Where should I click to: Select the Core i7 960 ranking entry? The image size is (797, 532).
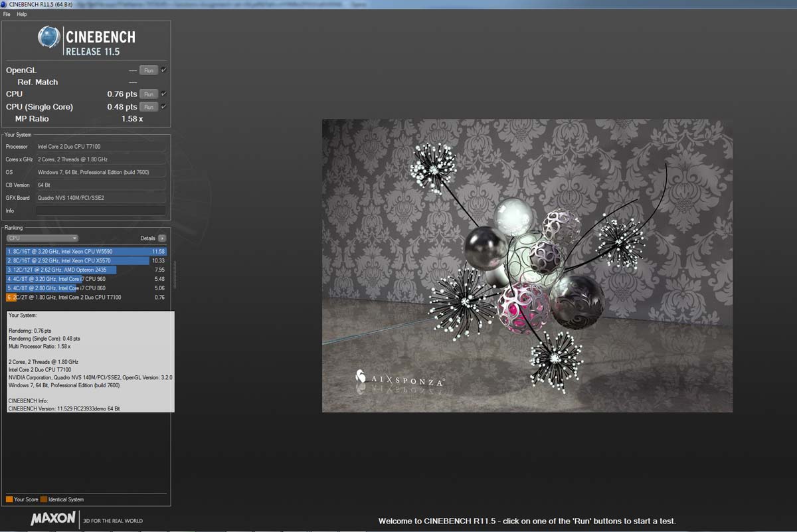86,279
